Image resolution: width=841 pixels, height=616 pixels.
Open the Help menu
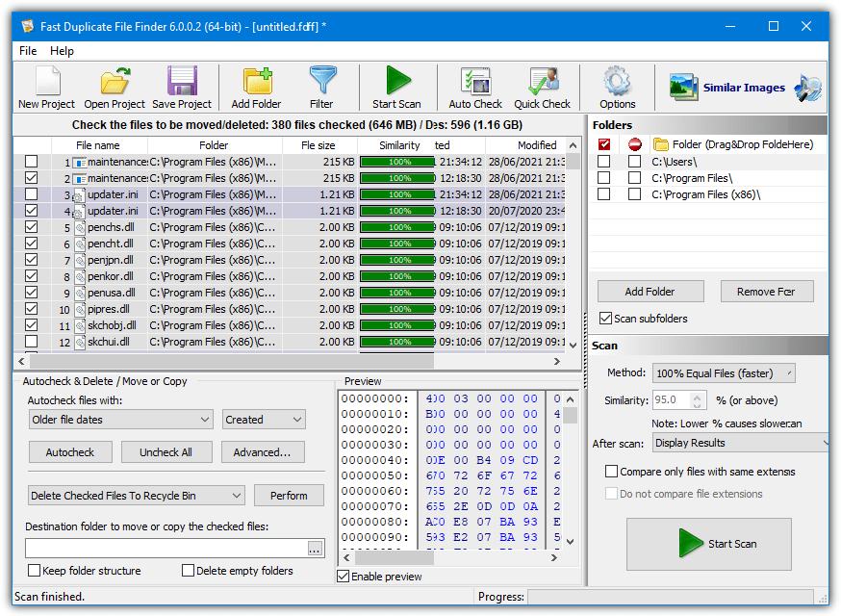(x=62, y=51)
